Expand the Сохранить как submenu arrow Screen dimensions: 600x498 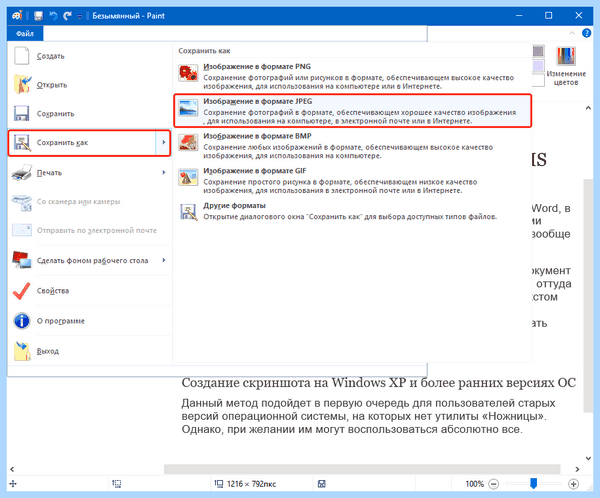point(163,142)
